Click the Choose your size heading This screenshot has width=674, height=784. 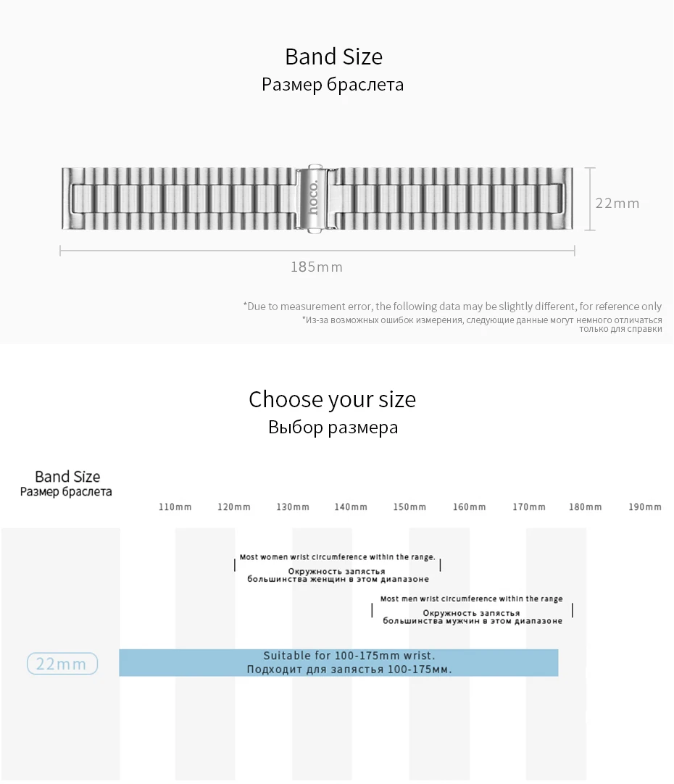[x=333, y=399]
